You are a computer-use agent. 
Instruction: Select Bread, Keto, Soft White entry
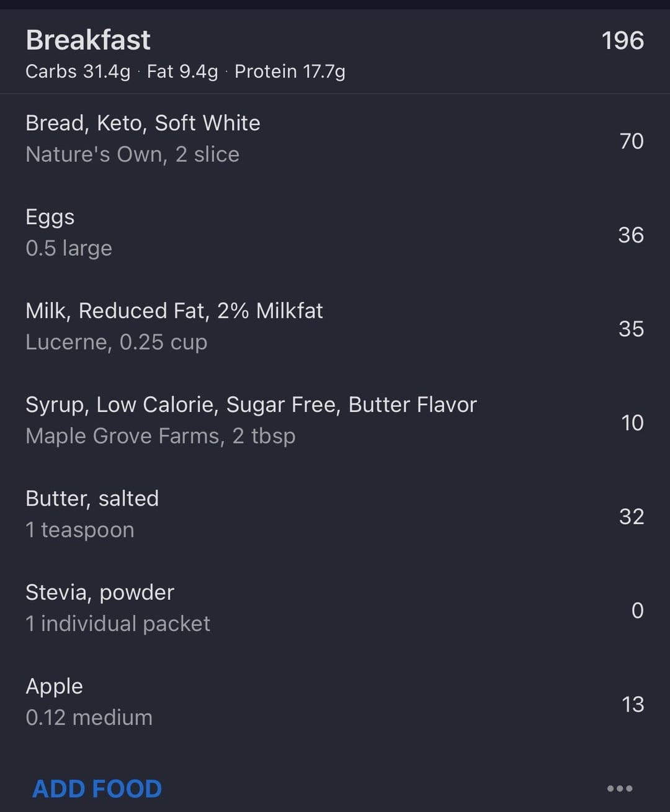click(335, 140)
